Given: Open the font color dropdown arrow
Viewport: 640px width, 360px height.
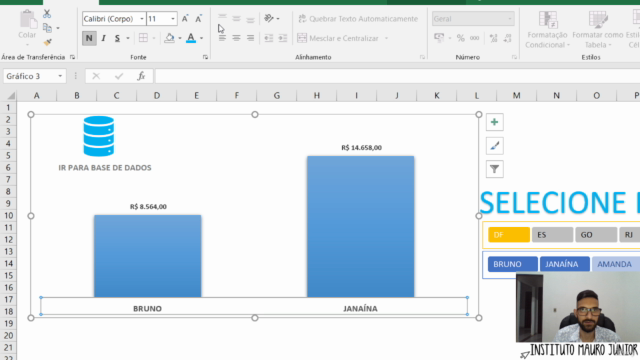Looking at the screenshot, I should point(201,38).
